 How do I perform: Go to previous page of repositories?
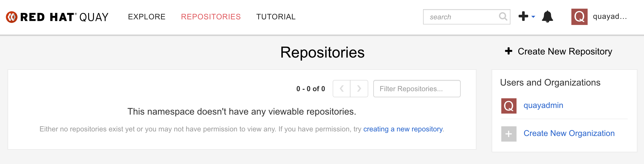coord(342,89)
